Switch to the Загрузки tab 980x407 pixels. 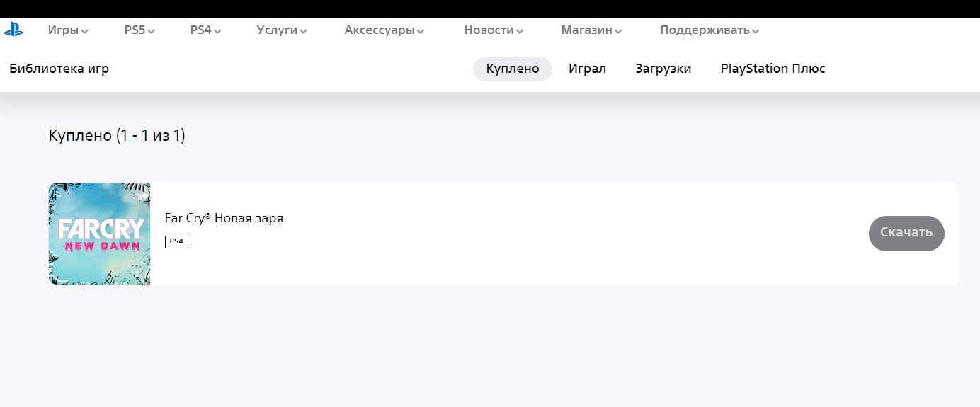coord(663,69)
